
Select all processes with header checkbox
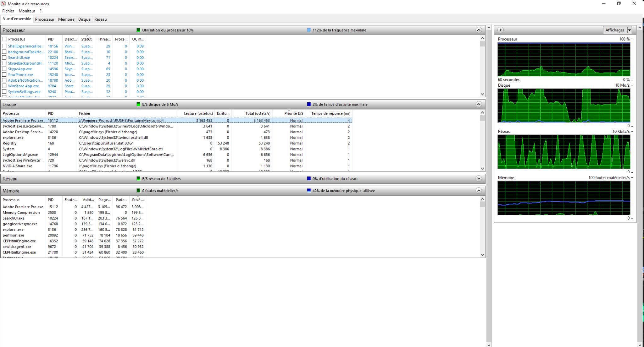(x=4, y=39)
